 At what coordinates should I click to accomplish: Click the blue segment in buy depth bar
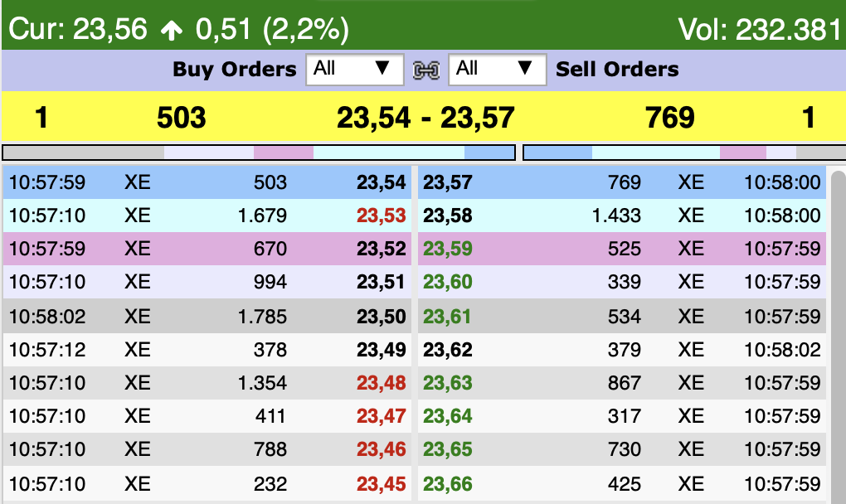[489, 153]
